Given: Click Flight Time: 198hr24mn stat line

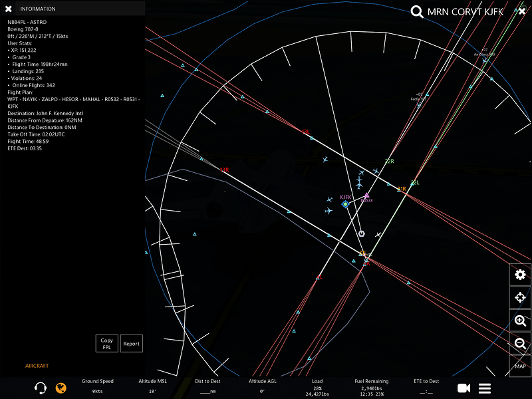Looking at the screenshot, I should [x=38, y=64].
